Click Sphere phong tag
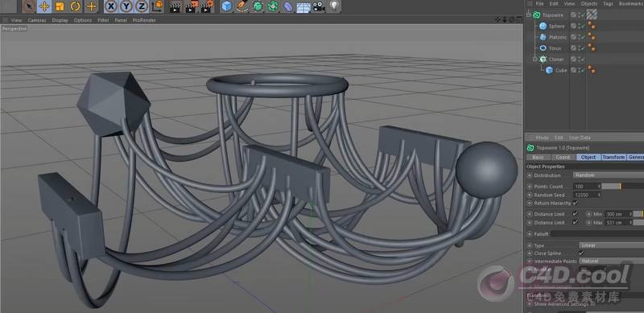This screenshot has width=644, height=313. (592, 26)
